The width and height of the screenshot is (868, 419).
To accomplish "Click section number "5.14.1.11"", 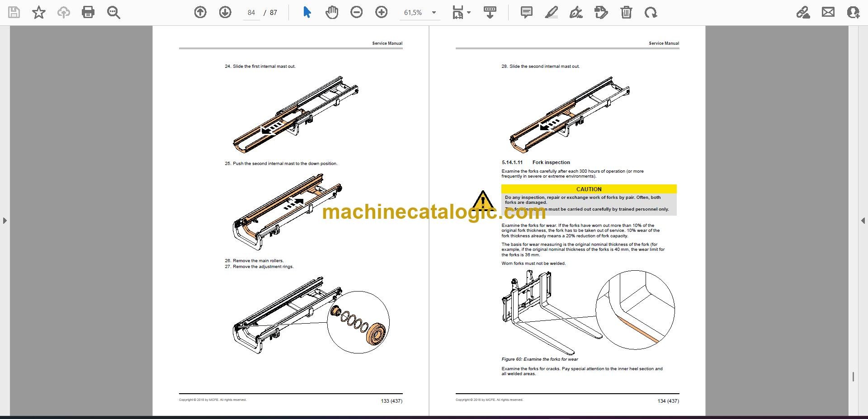I will [x=512, y=162].
